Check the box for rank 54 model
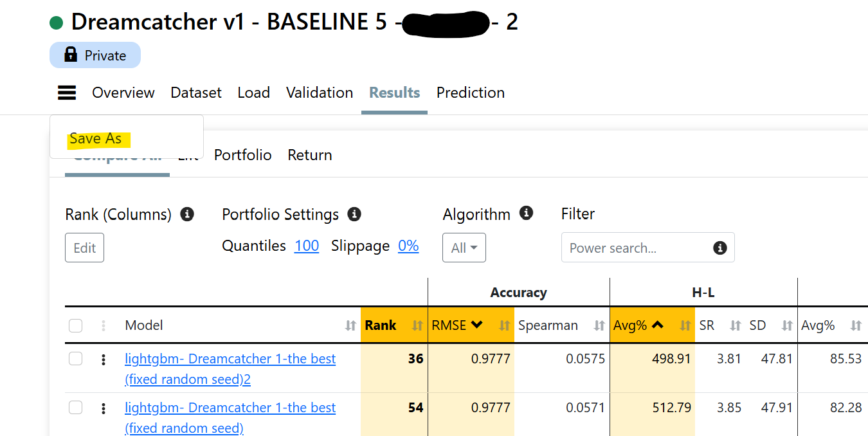 coord(76,408)
